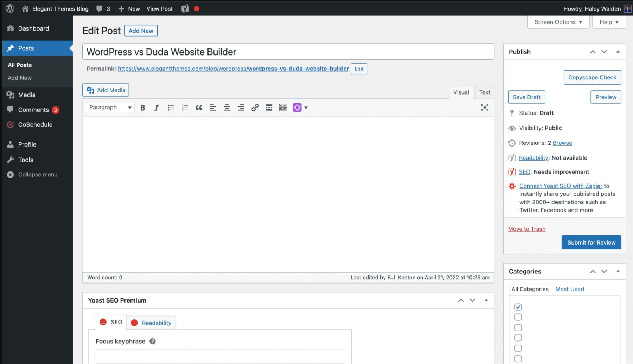633x364 pixels.
Task: Insert a numbered list
Action: [x=185, y=108]
